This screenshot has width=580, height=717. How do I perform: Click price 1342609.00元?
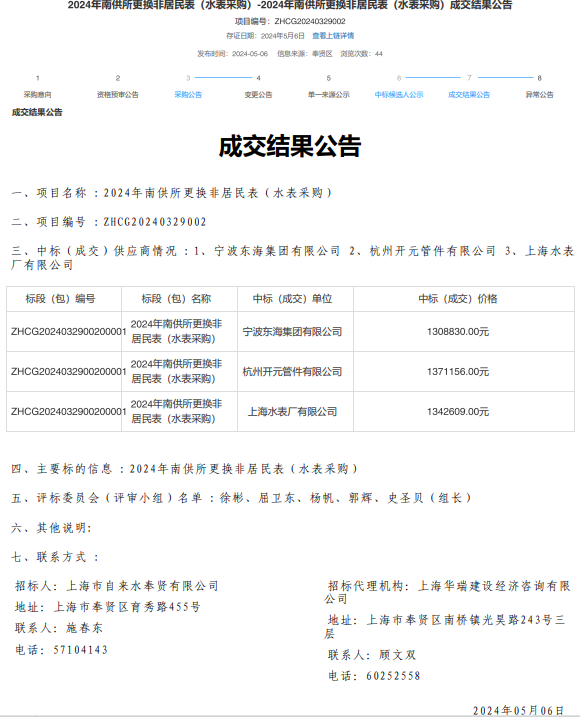pos(458,412)
